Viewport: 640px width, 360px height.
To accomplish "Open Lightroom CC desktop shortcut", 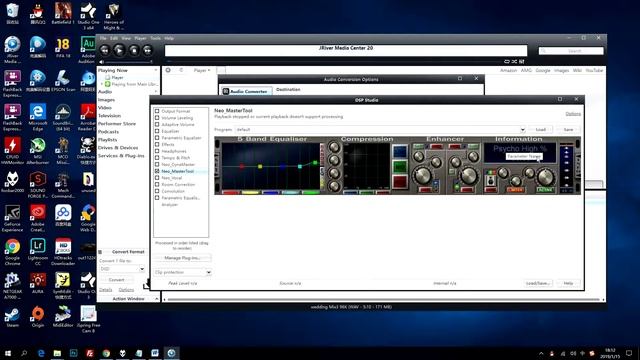I will (x=38, y=251).
